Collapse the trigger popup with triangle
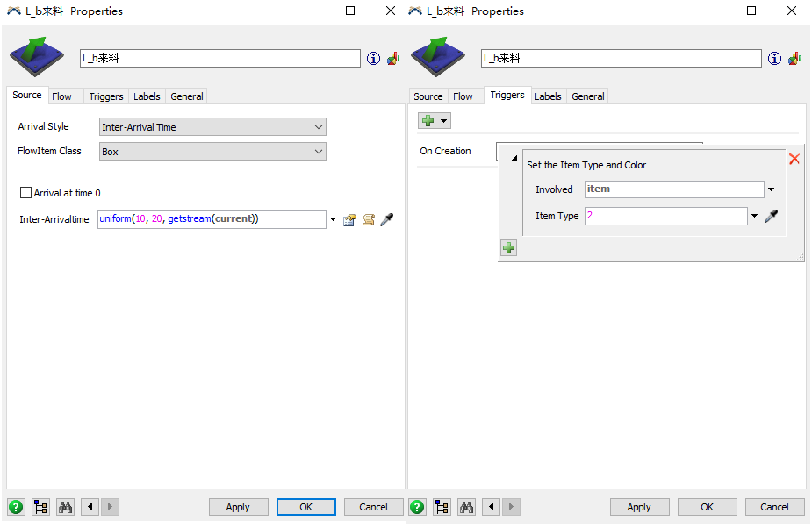This screenshot has width=812, height=528. pyautogui.click(x=514, y=159)
